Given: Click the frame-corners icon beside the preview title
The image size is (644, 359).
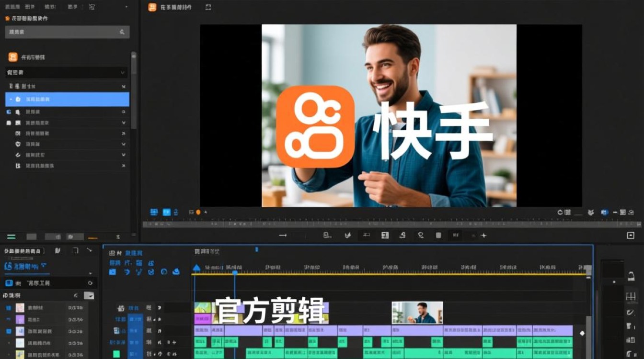Looking at the screenshot, I should tap(208, 7).
